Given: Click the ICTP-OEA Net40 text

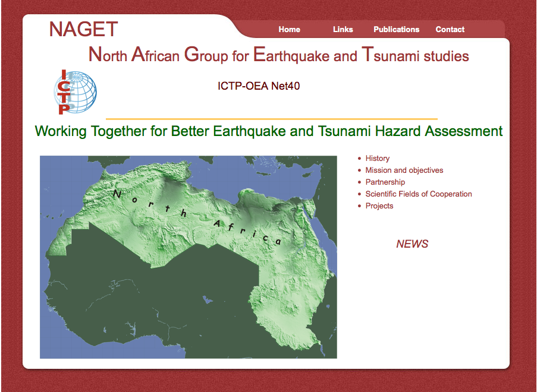Looking at the screenshot, I should 259,86.
